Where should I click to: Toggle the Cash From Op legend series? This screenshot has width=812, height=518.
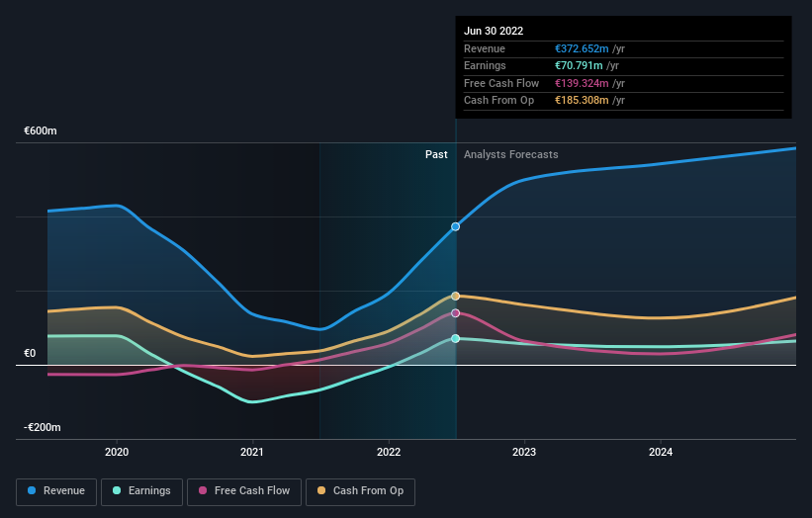click(360, 491)
